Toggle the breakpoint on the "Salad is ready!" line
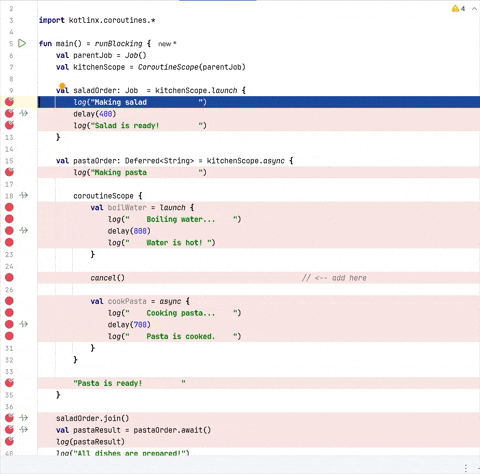Image resolution: width=480 pixels, height=474 pixels. tap(9, 125)
